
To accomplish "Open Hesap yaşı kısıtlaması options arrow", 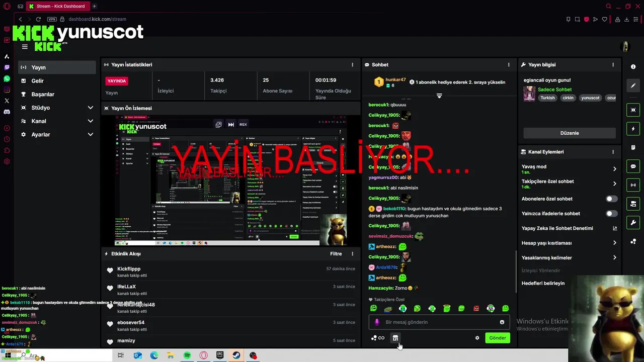I will (614, 243).
